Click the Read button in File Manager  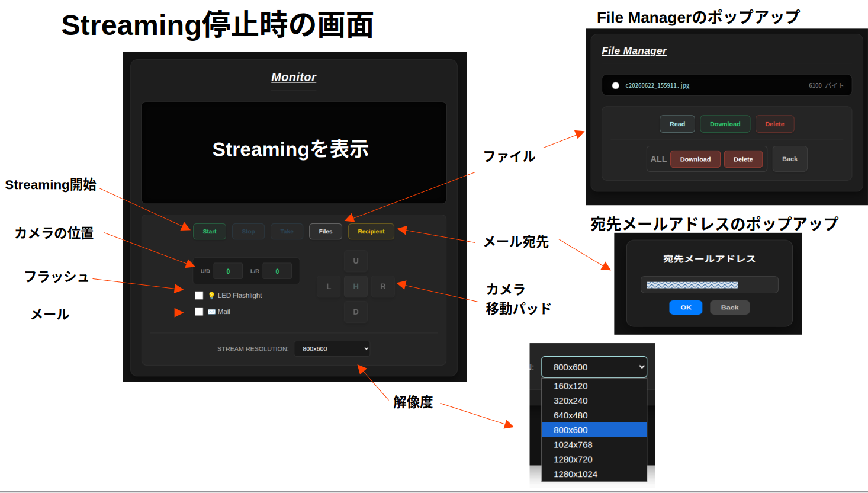point(677,124)
